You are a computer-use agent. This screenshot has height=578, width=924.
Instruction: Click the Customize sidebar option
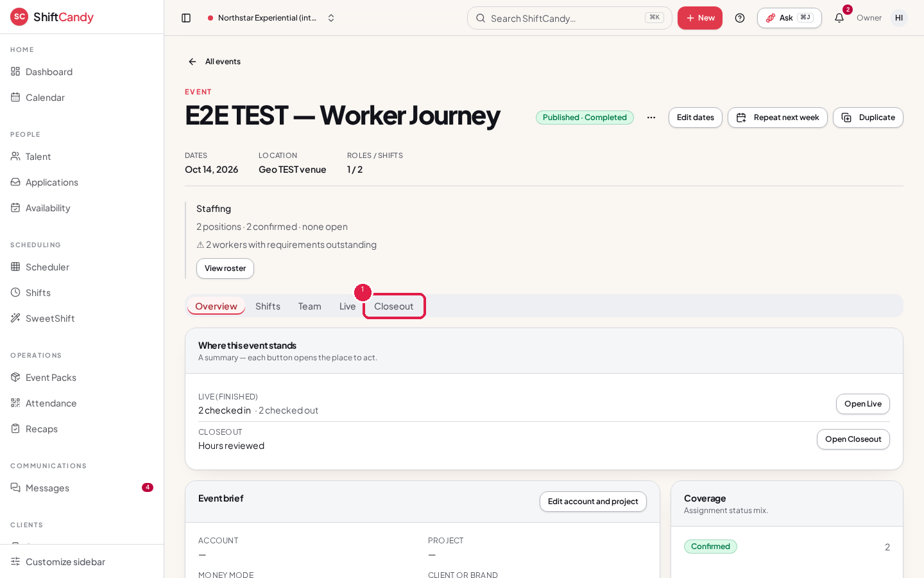[x=81, y=562]
